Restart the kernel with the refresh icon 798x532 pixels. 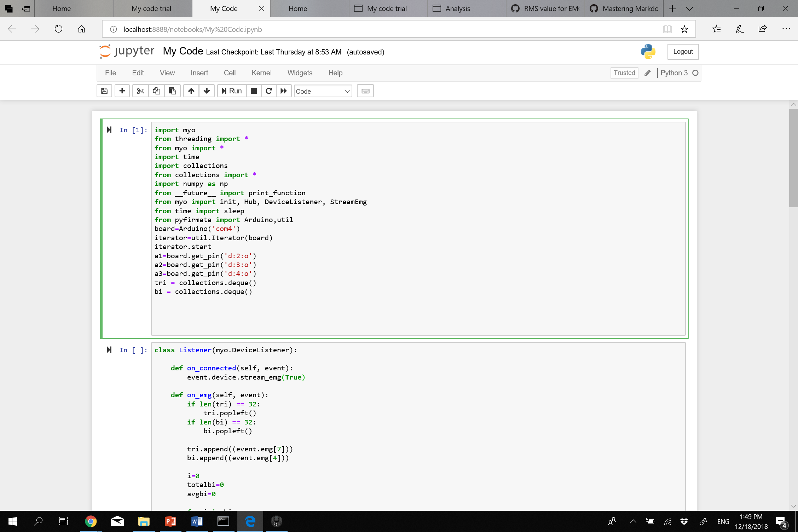(268, 91)
